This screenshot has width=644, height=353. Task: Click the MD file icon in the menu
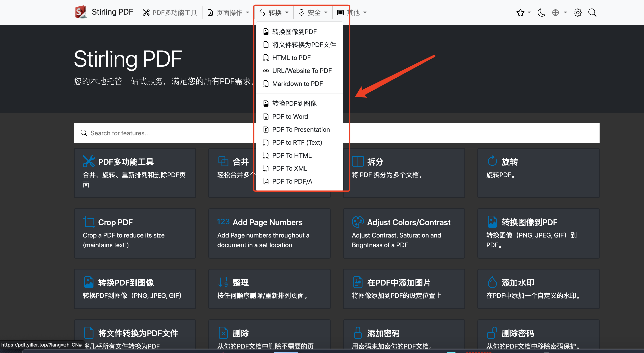[266, 84]
